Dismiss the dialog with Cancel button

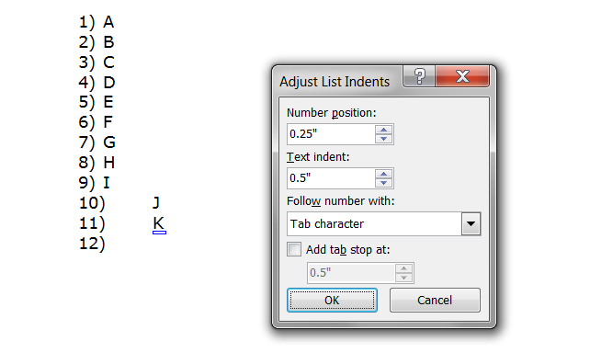click(x=435, y=300)
